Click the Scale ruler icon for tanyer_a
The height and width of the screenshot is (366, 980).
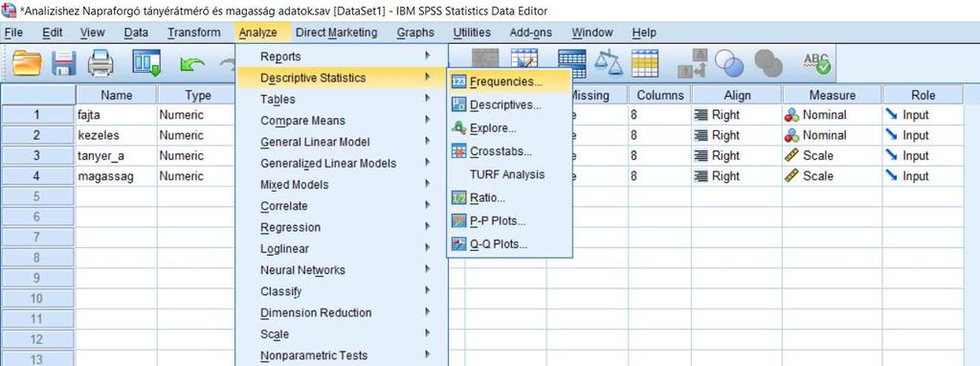point(791,156)
